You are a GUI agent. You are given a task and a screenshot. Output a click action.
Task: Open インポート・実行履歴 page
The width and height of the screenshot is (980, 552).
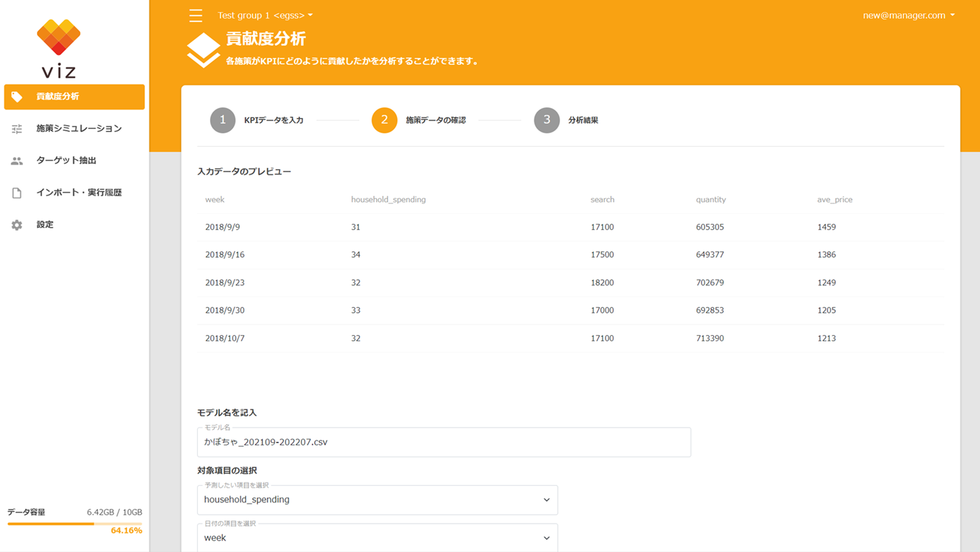coord(74,193)
